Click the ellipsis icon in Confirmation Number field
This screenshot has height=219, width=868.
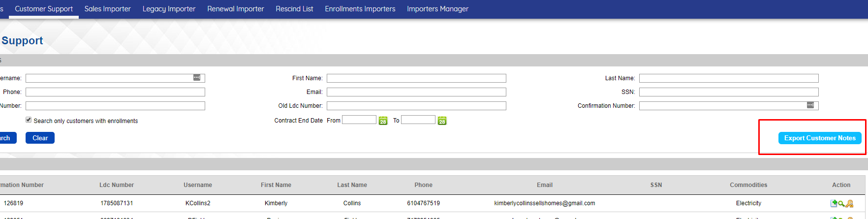[810, 105]
